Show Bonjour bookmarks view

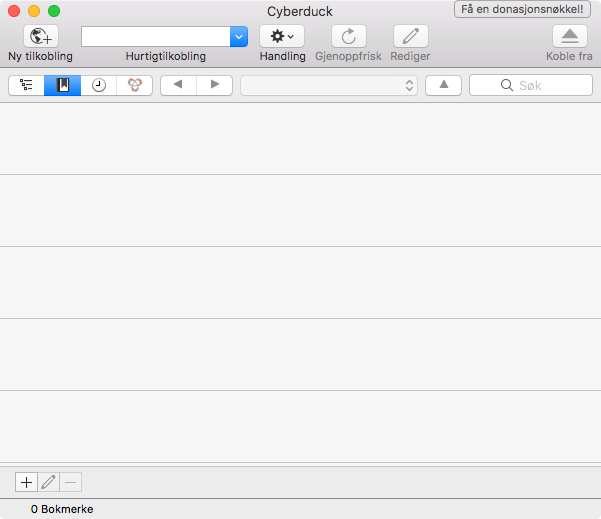click(135, 85)
